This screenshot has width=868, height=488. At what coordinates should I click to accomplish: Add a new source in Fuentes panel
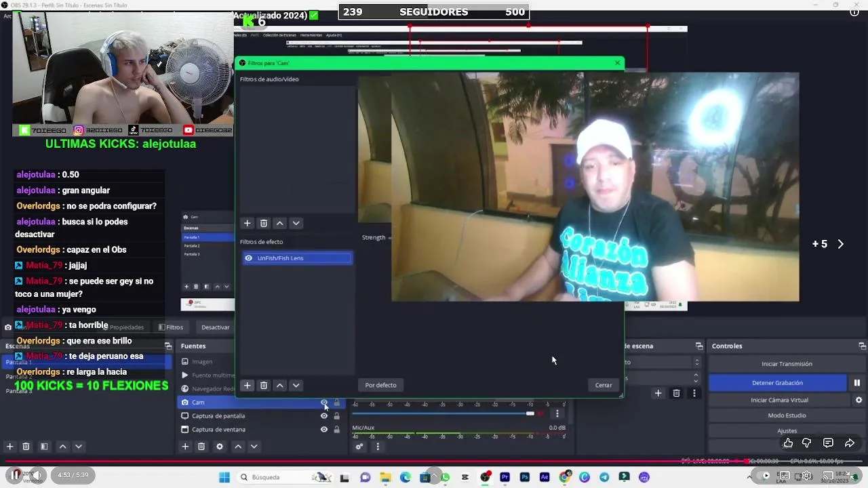click(184, 446)
